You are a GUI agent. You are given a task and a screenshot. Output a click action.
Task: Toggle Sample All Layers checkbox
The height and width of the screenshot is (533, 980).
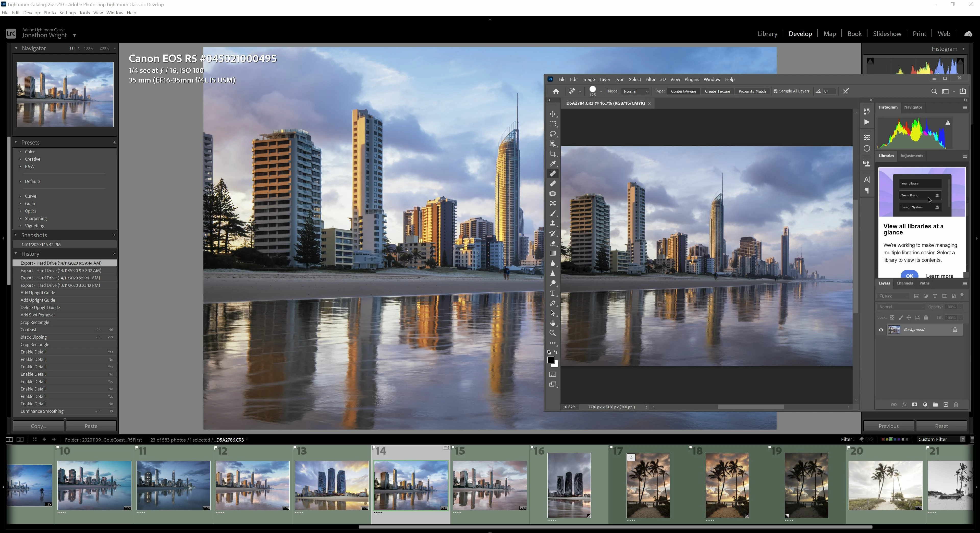tap(775, 91)
